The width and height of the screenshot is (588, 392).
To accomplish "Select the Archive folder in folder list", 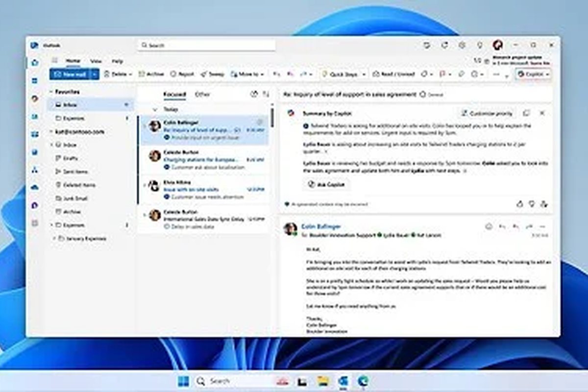I will point(90,212).
